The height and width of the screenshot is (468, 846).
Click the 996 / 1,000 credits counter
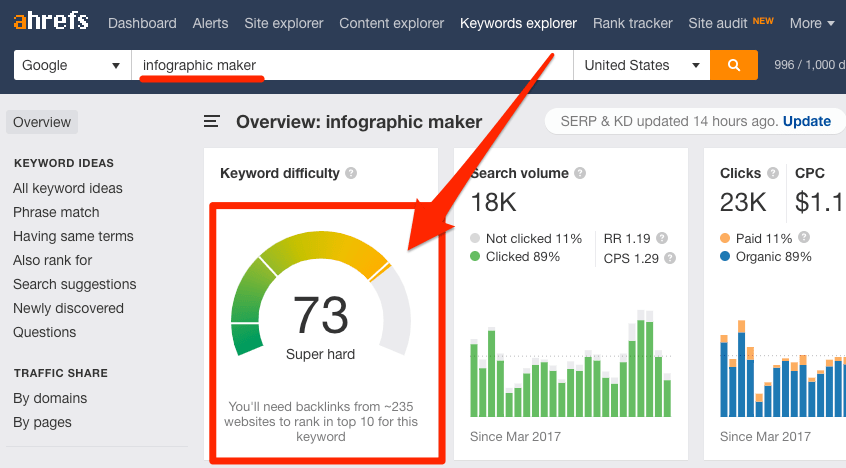809,65
